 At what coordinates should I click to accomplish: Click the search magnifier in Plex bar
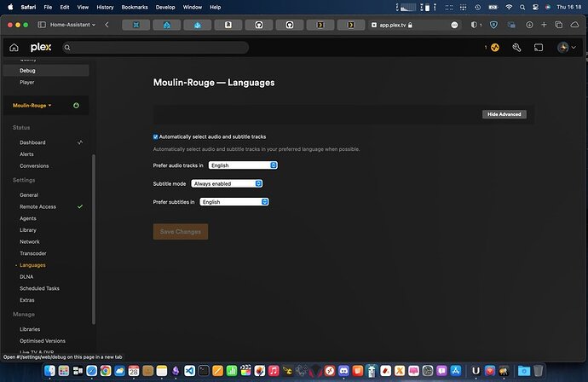[x=67, y=48]
